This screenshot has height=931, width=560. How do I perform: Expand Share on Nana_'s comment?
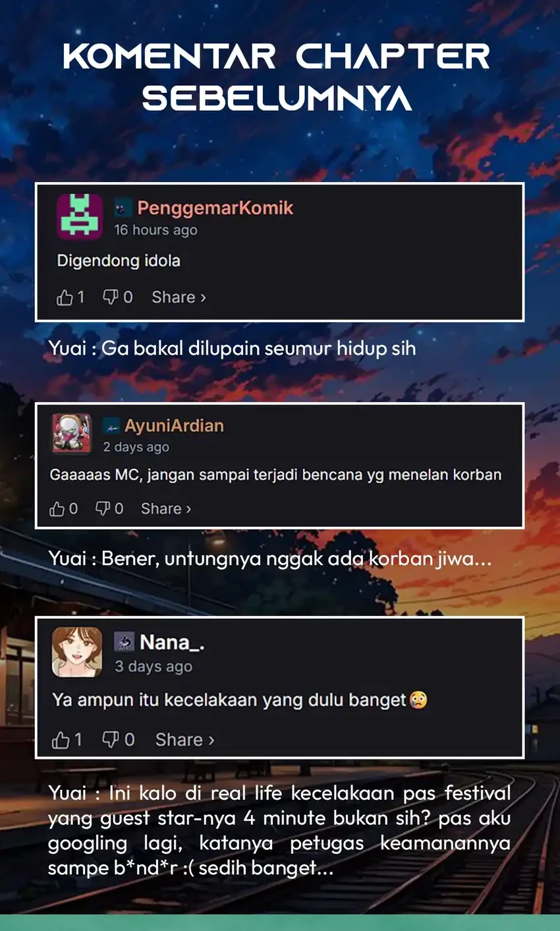click(x=185, y=740)
